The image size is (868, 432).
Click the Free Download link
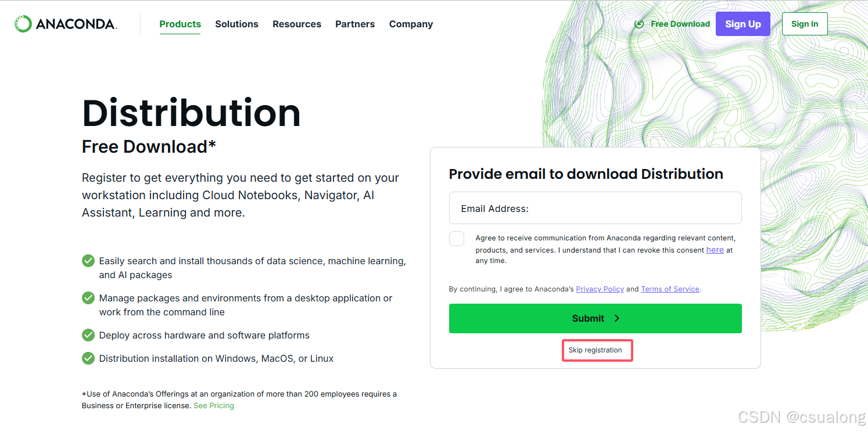click(680, 24)
